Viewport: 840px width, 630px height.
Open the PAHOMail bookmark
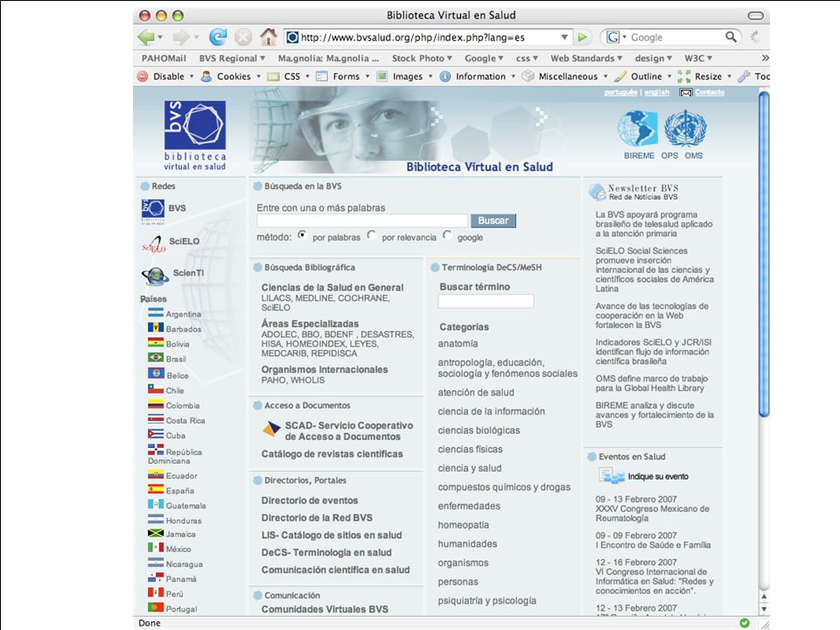pyautogui.click(x=164, y=58)
